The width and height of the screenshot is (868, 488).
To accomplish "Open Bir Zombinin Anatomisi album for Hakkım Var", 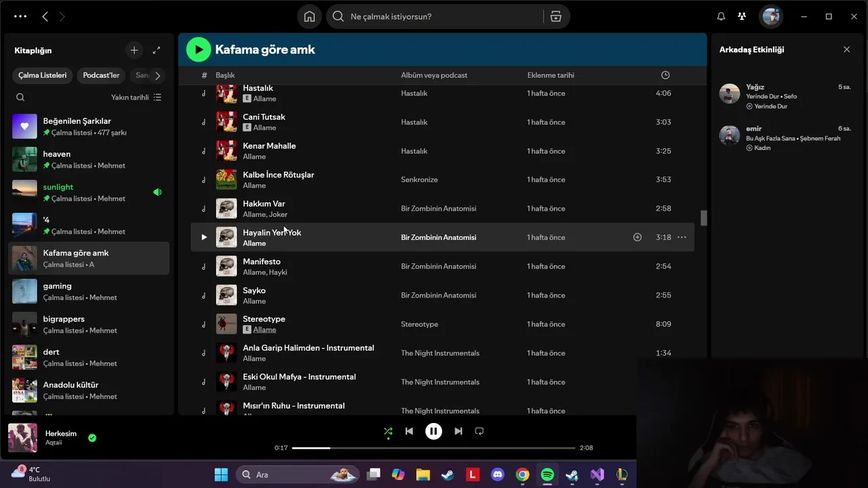I will (x=438, y=209).
